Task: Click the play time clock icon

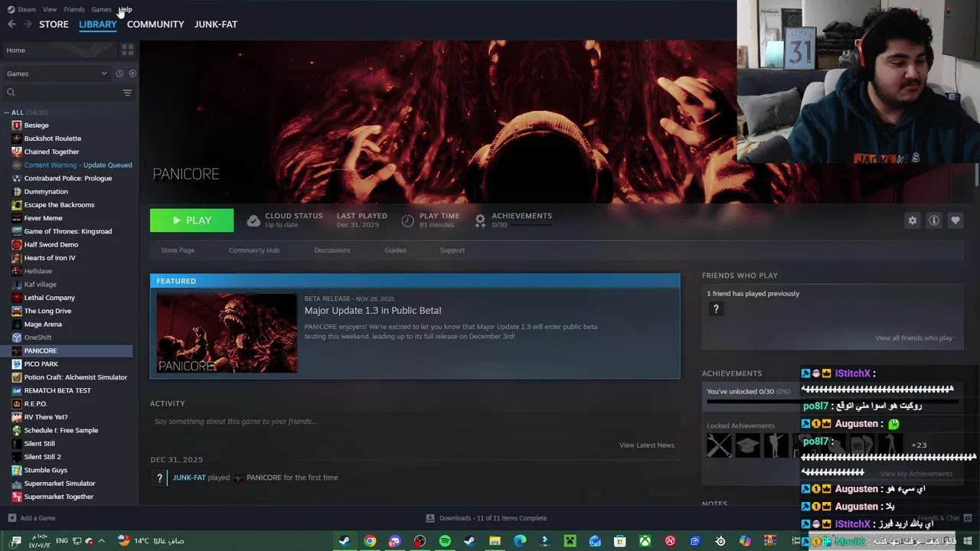Action: 407,220
